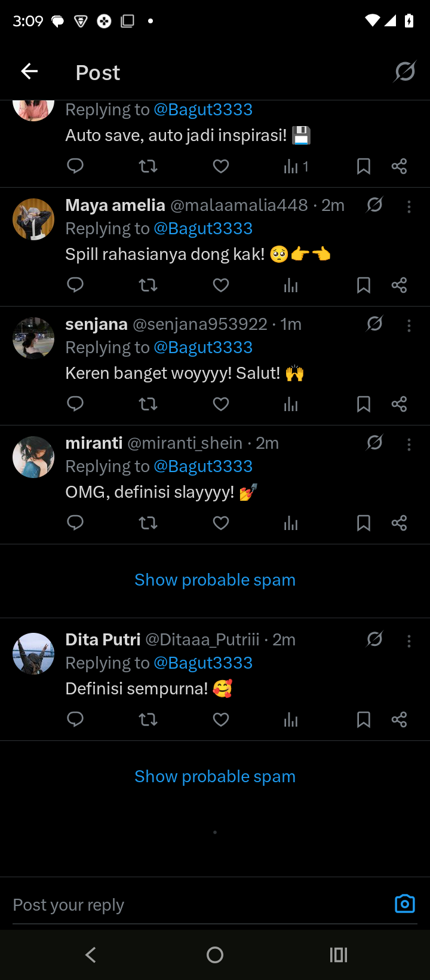Image resolution: width=430 pixels, height=980 pixels.
Task: Open three-dot menu on Dita Putri's reply
Action: [409, 641]
